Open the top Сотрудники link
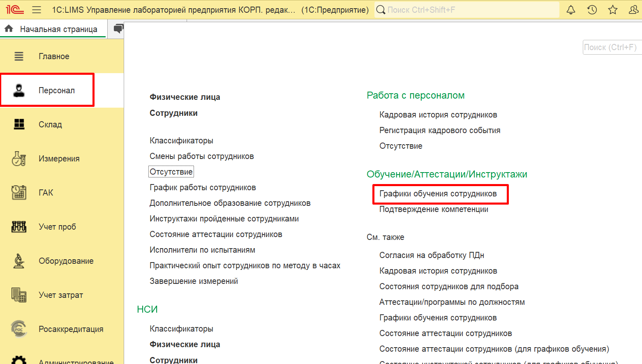 tap(173, 113)
